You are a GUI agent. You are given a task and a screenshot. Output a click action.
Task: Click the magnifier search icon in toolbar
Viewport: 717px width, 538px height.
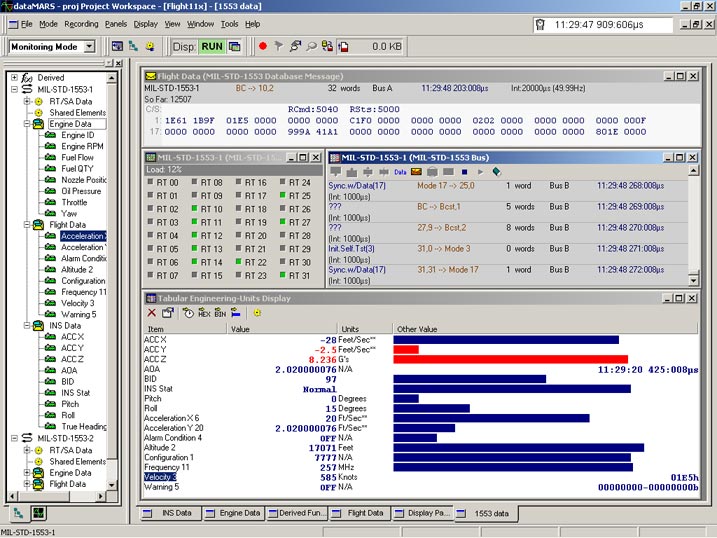coord(311,46)
